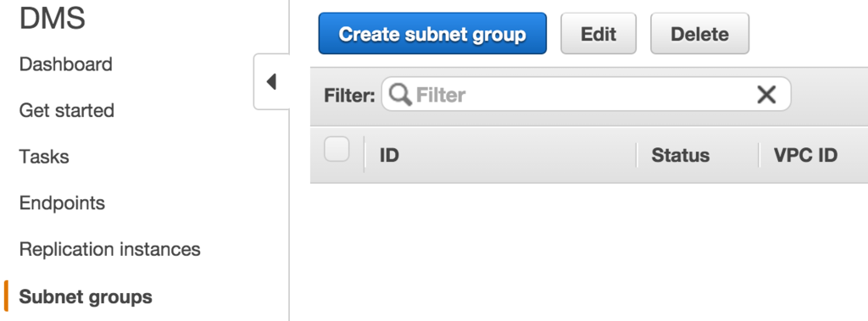Click the Delete button
The width and height of the screenshot is (868, 321).
[x=699, y=34]
